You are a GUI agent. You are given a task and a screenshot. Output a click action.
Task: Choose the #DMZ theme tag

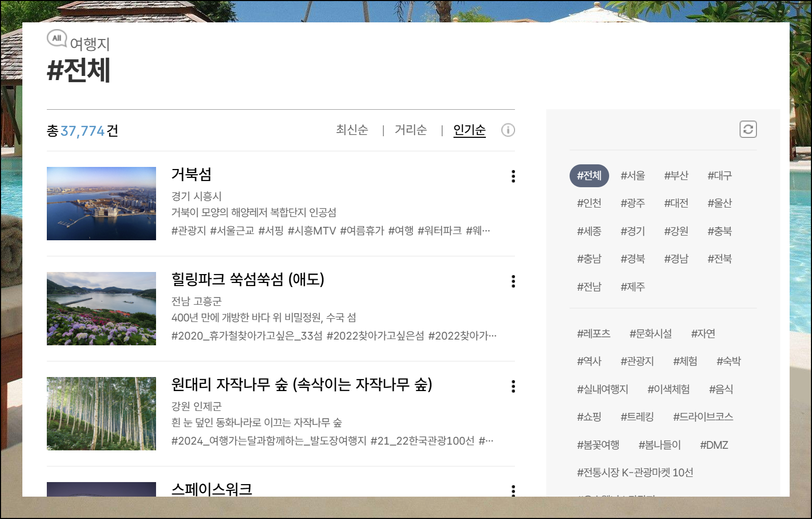coord(714,445)
